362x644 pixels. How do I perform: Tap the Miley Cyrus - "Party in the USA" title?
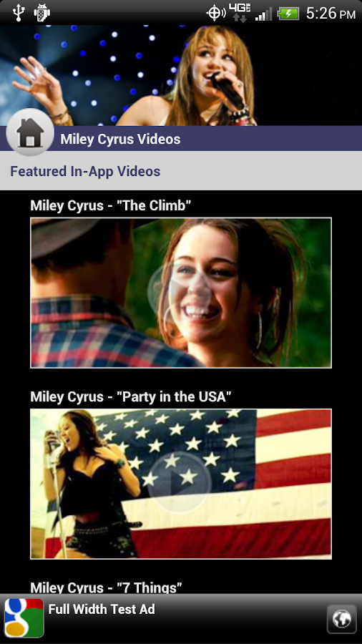click(x=131, y=396)
